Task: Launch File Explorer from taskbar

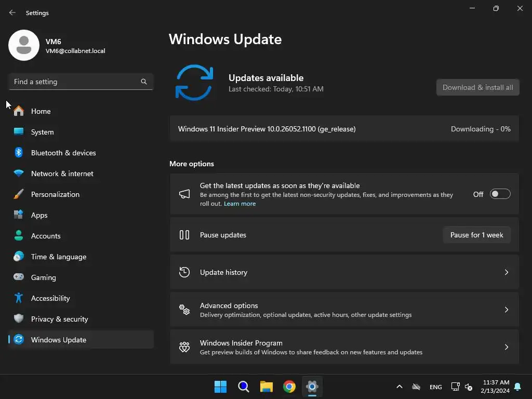Action: [267, 387]
